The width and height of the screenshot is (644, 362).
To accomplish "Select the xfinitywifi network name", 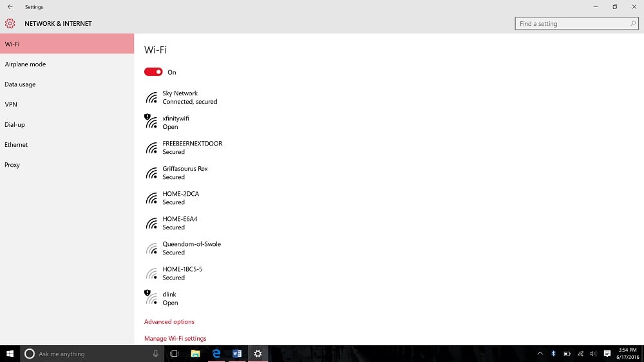I will pyautogui.click(x=176, y=119).
